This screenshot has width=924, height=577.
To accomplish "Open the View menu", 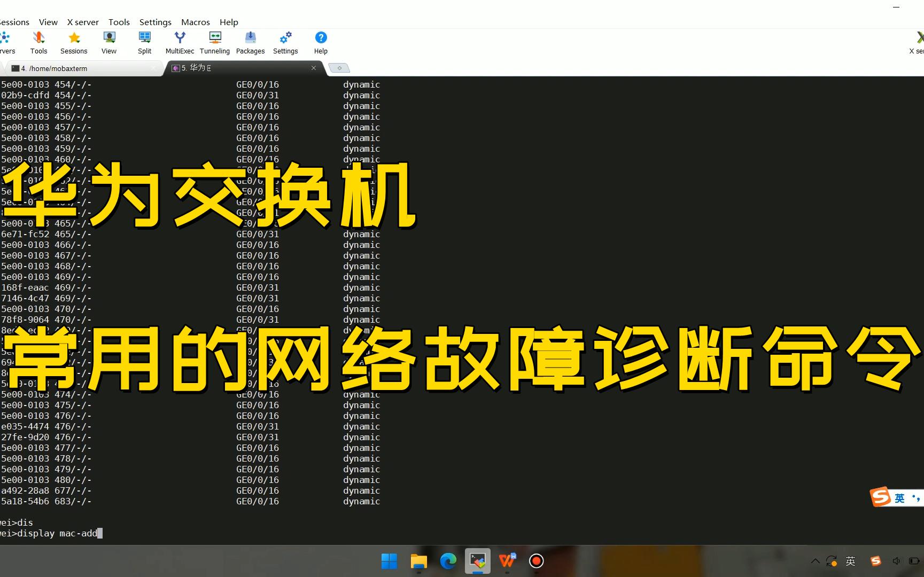I will point(48,22).
